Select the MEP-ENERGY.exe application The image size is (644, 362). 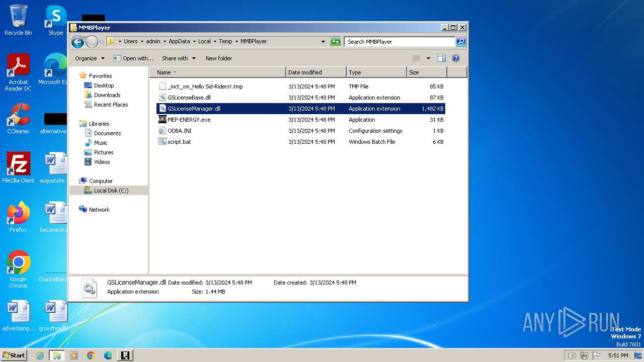point(301,120)
